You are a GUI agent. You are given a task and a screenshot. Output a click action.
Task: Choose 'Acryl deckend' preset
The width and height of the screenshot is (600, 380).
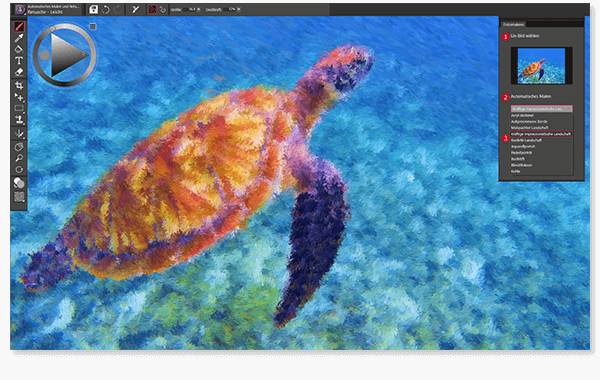point(522,115)
